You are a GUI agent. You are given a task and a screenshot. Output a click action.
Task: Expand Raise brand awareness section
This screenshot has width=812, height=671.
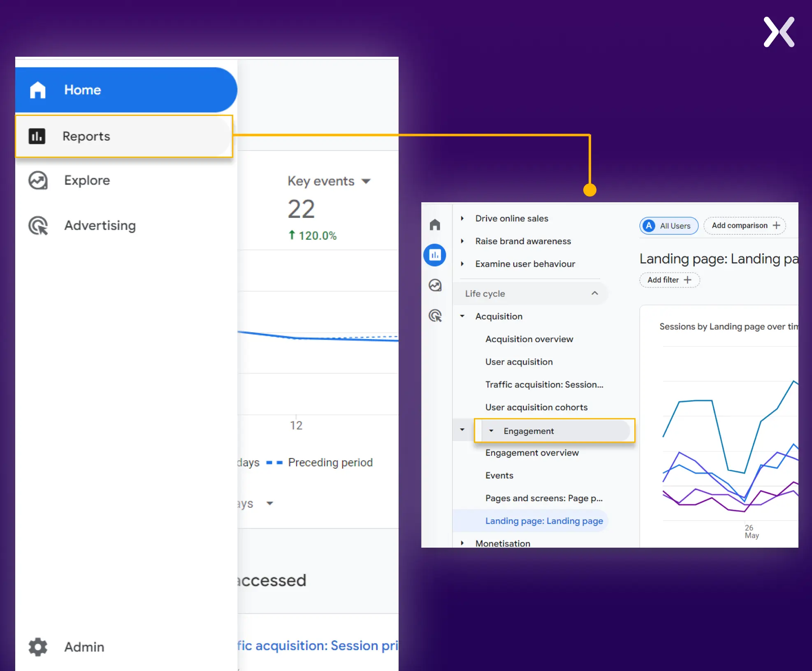(462, 241)
